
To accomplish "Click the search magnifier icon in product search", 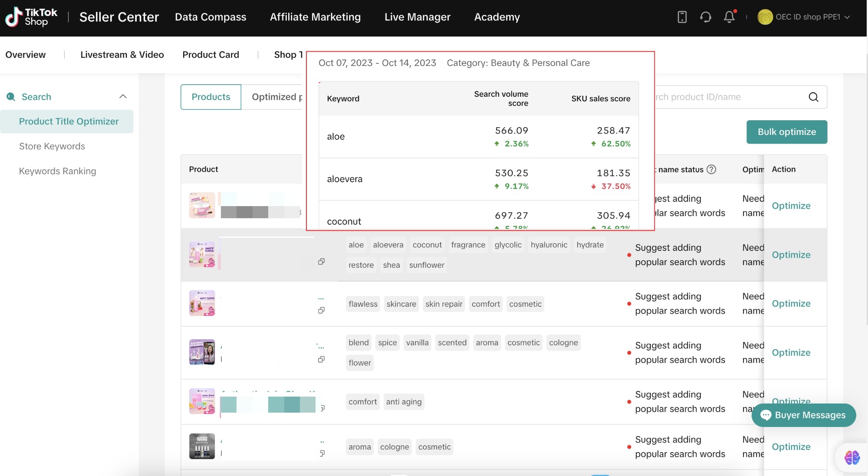I will (814, 97).
